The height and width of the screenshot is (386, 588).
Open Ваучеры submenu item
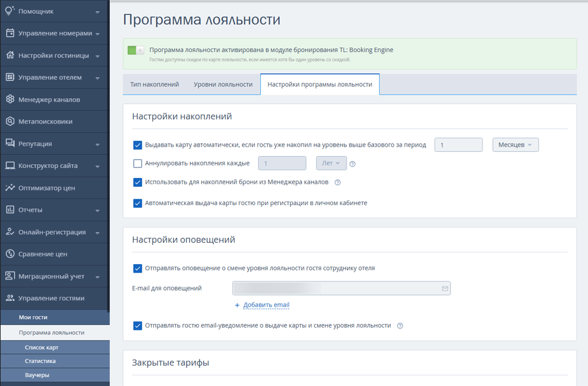(55, 375)
